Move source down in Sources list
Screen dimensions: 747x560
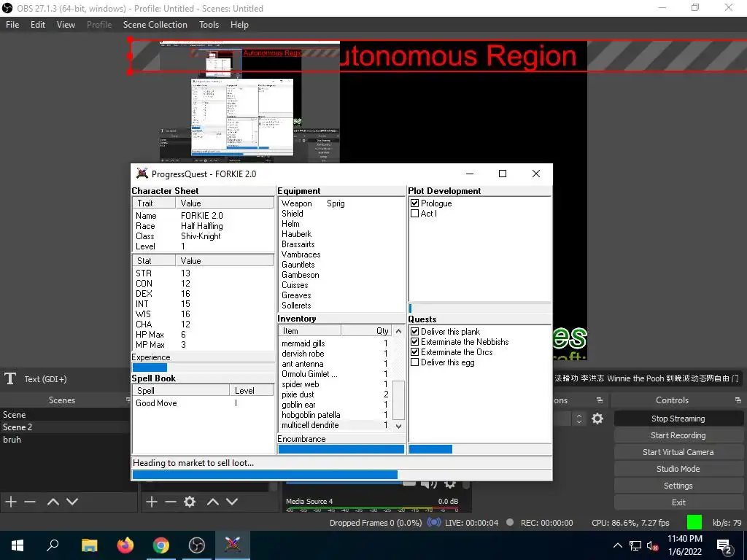click(232, 502)
